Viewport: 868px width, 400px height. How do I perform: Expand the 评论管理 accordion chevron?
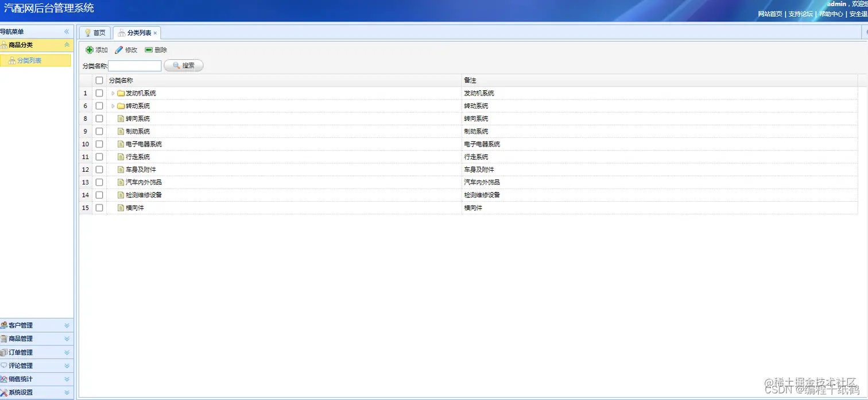tap(67, 366)
